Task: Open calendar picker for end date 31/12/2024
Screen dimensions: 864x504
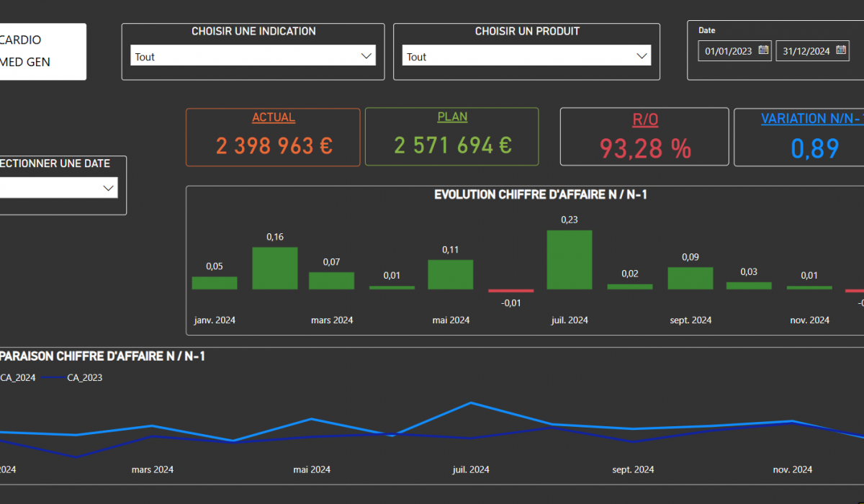Action: point(841,50)
